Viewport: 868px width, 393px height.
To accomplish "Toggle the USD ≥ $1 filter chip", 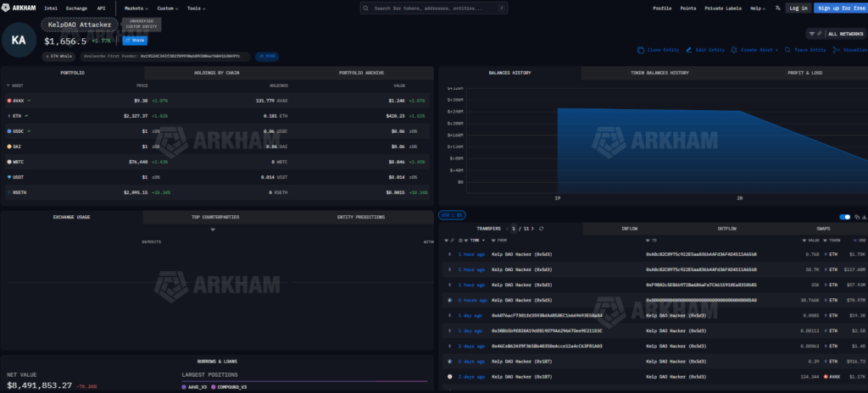I will (452, 215).
